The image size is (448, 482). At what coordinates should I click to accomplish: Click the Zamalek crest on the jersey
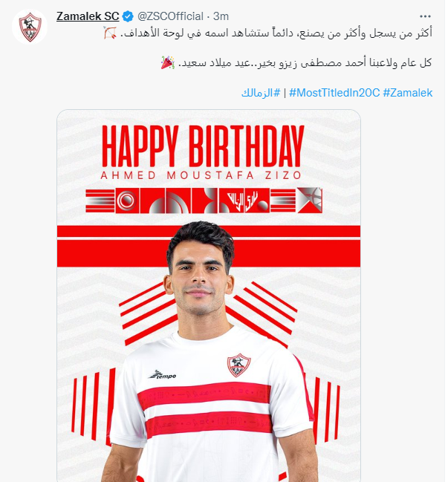(x=238, y=365)
